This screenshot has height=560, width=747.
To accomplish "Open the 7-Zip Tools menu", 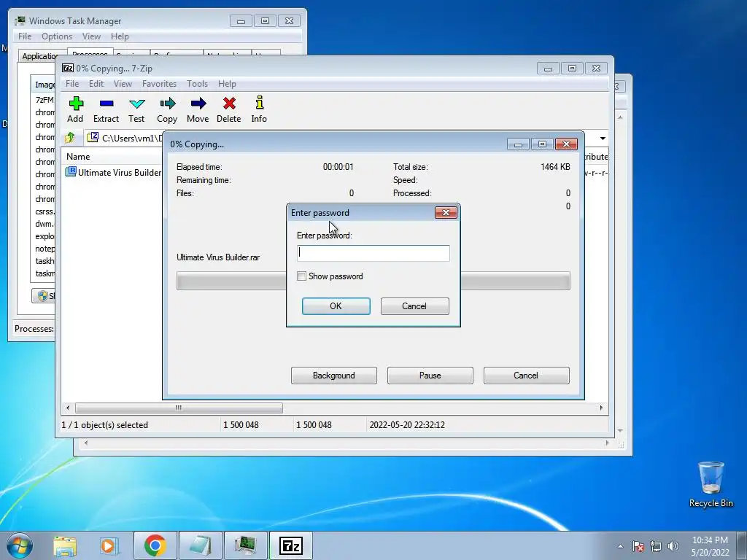I will click(x=197, y=84).
